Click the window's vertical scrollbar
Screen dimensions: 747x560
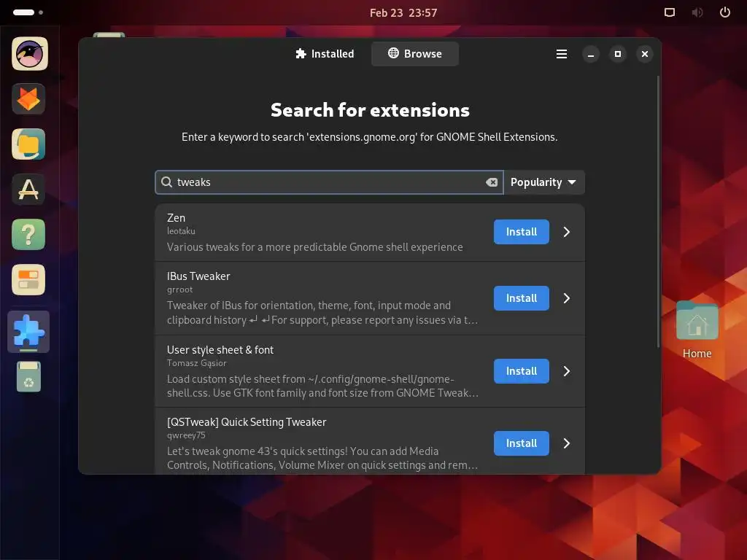click(659, 212)
